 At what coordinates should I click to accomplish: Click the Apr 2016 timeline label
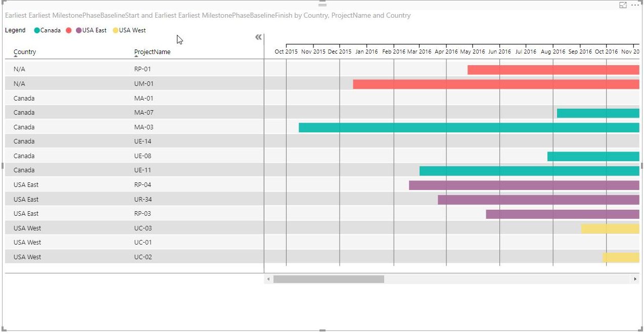click(446, 52)
